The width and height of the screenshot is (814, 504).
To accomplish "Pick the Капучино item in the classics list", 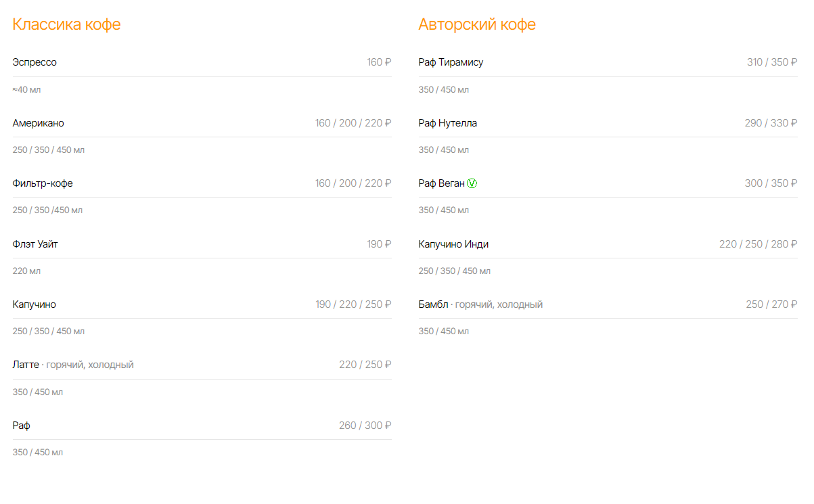I will click(35, 304).
